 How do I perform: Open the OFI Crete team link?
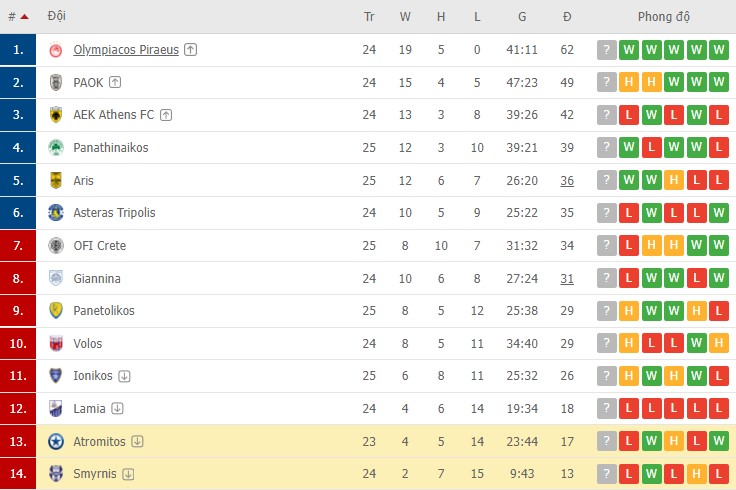(100, 245)
